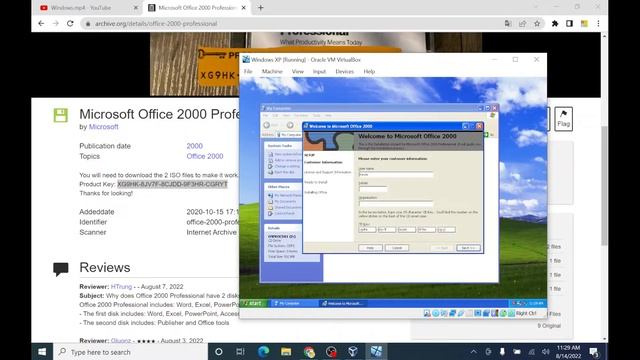This screenshot has height=360, width=640.
Task: Click the highlighted product key text
Action: (172, 184)
